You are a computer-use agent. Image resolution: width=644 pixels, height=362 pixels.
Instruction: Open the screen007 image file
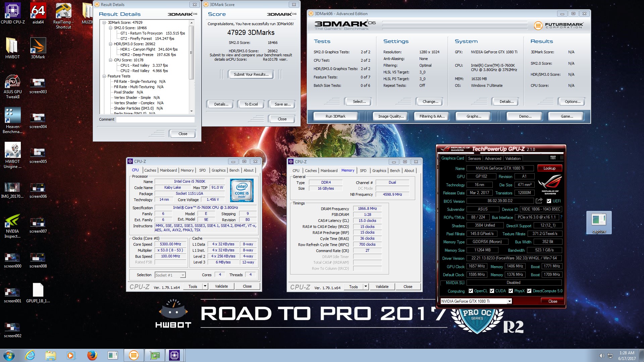click(x=38, y=225)
